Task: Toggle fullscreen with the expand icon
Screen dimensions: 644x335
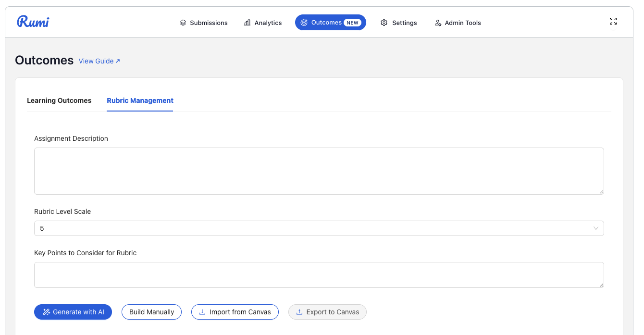Action: pyautogui.click(x=613, y=21)
